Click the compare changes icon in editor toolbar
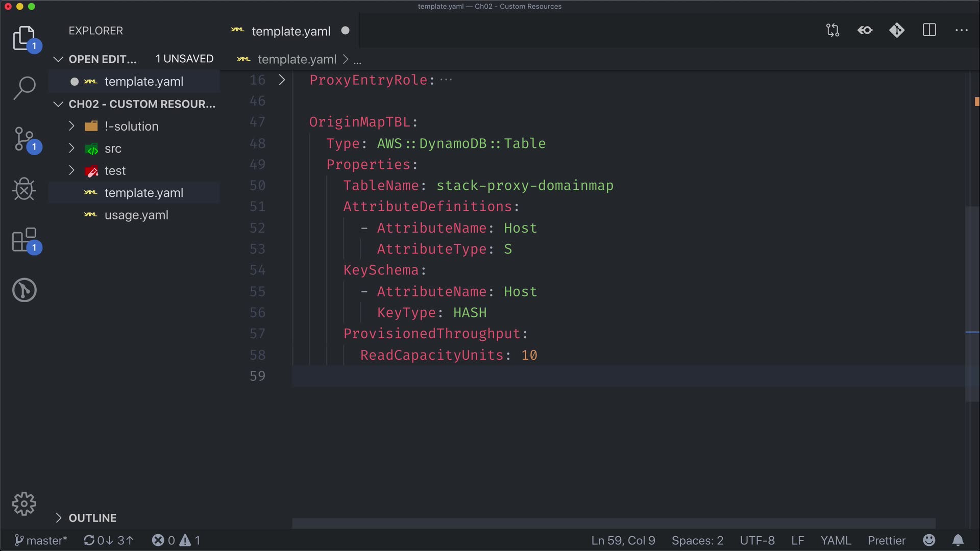This screenshot has height=551, width=980. click(832, 31)
